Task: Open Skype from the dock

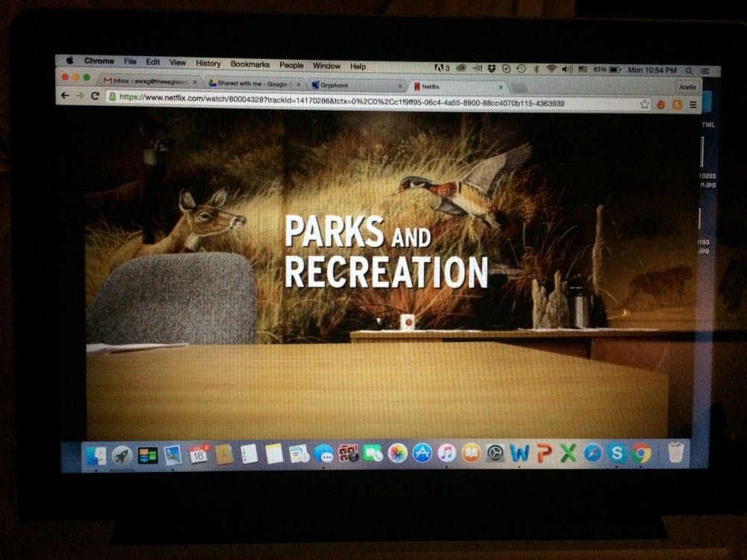Action: pos(616,452)
